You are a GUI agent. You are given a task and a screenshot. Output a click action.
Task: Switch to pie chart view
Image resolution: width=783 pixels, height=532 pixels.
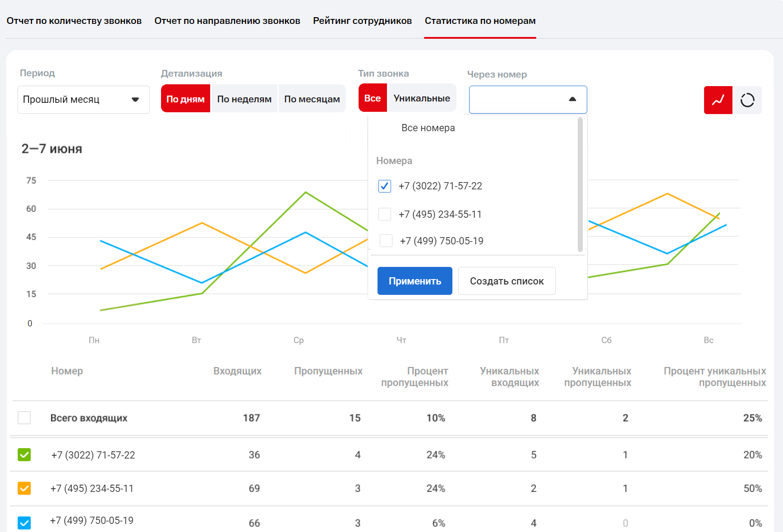pos(747,100)
